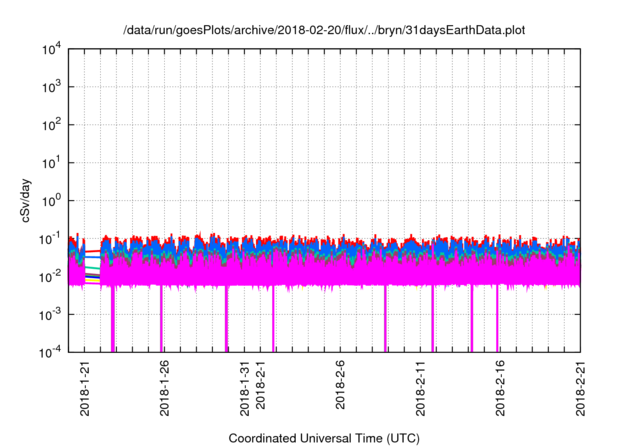Click the 2018-2-11 date label

coord(420,388)
